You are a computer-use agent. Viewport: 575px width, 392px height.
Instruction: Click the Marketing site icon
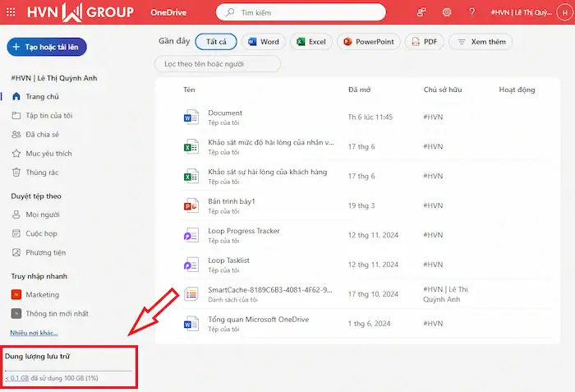(x=16, y=294)
